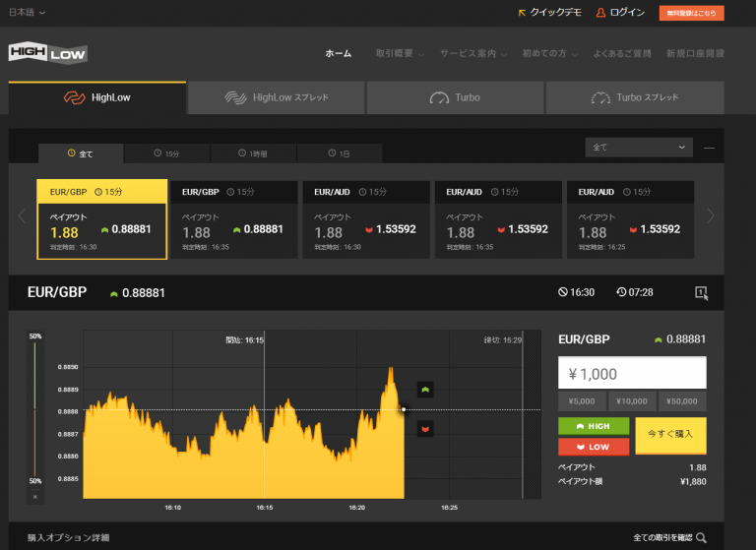Click the orange free registration button

point(691,13)
